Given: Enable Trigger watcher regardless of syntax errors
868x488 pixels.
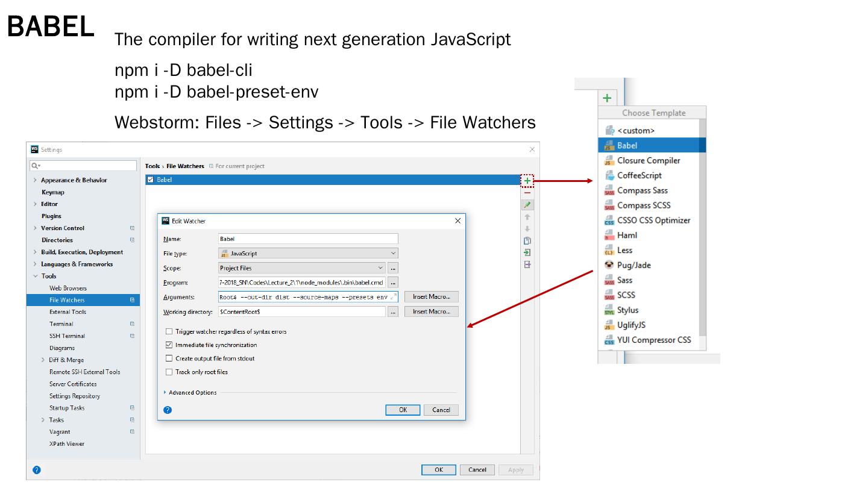Looking at the screenshot, I should 169,332.
